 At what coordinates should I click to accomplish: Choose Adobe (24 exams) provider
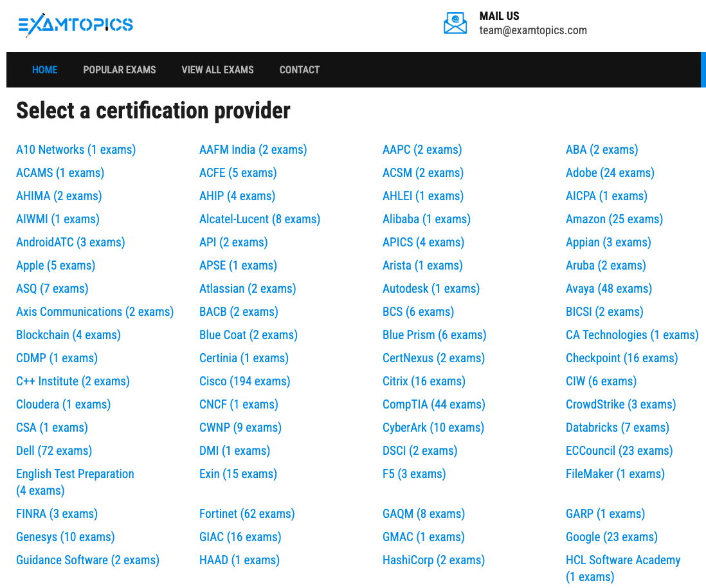point(610,173)
